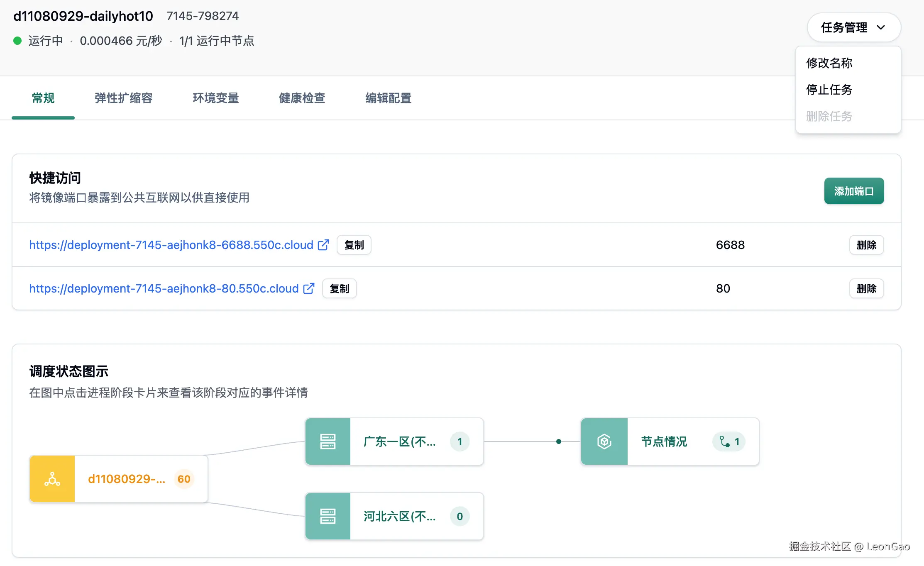Click external-link icon beside port 80 URL
924x566 pixels.
pyautogui.click(x=309, y=288)
